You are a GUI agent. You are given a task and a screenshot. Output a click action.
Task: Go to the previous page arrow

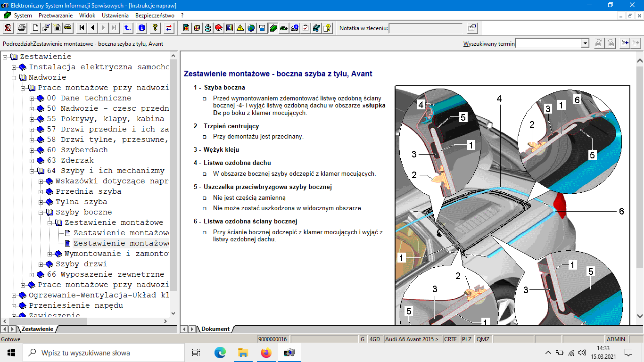click(x=92, y=28)
